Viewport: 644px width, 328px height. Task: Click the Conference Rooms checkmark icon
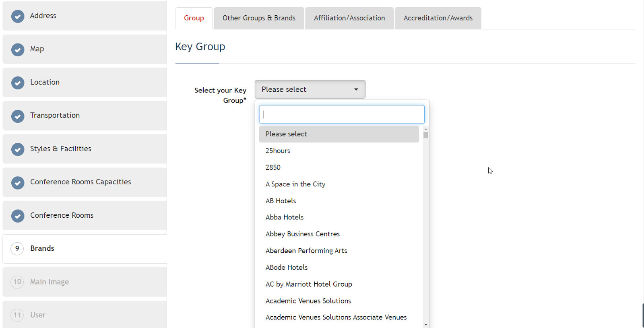tap(17, 216)
